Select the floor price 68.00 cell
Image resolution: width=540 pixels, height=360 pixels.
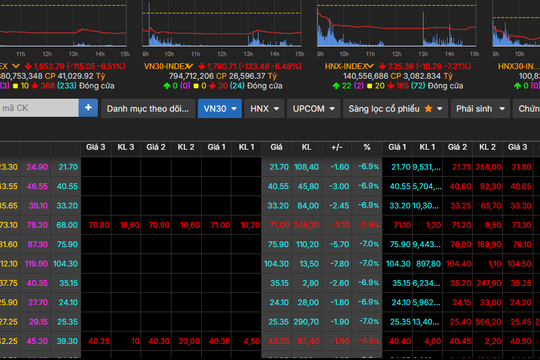click(x=67, y=225)
